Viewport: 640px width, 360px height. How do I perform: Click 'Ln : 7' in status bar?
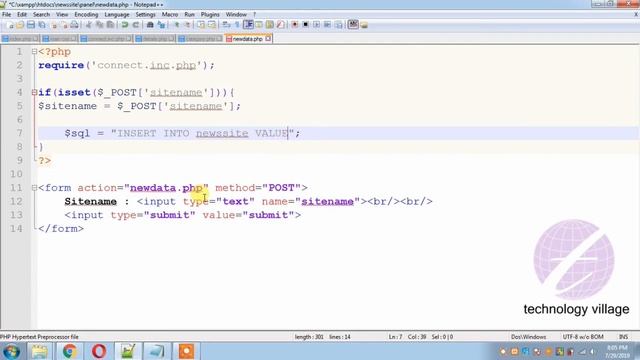(x=395, y=337)
